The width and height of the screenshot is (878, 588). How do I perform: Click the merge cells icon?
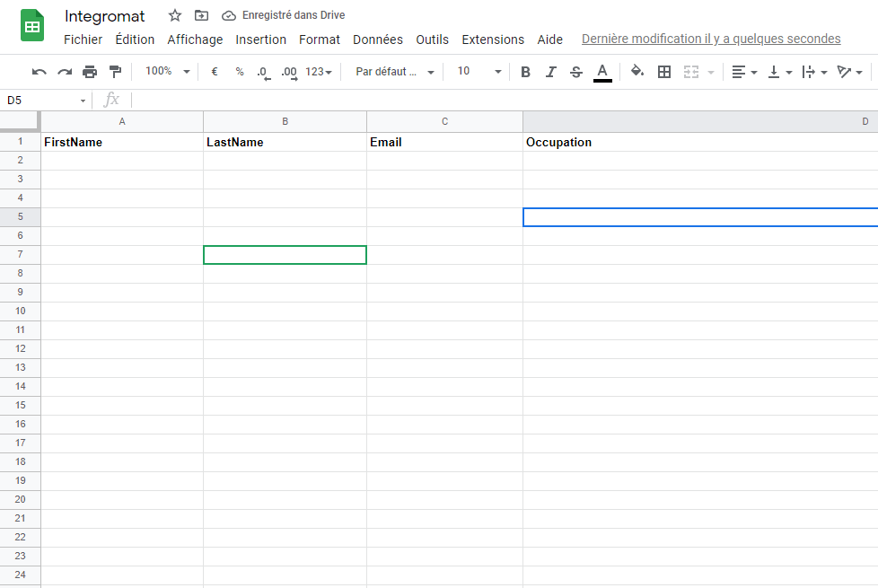pyautogui.click(x=691, y=72)
